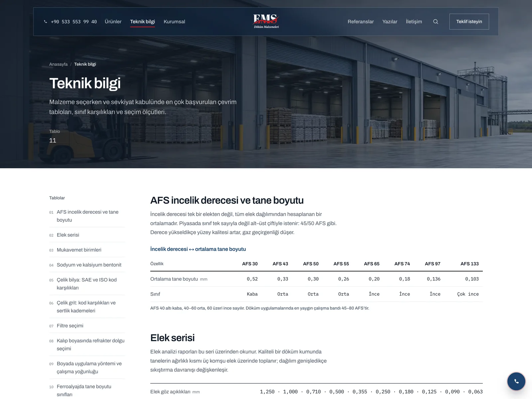This screenshot has height=399, width=532.
Task: Click the floating phone call button
Action: (x=516, y=381)
